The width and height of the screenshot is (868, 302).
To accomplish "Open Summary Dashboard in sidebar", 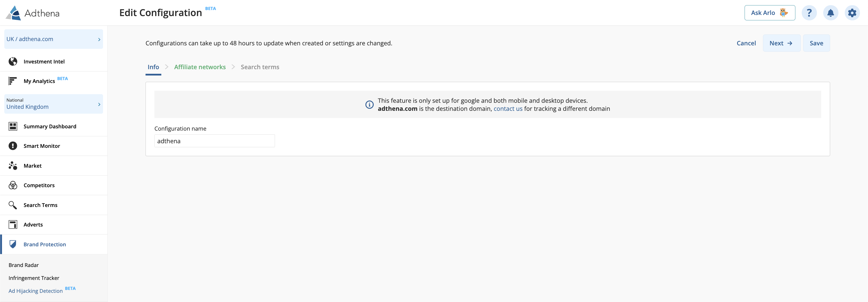I will tap(54, 126).
